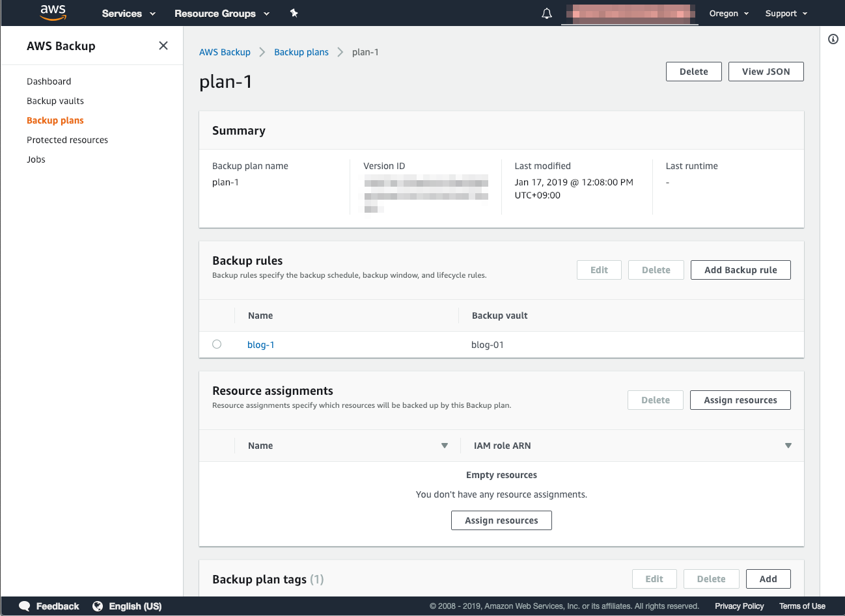Open the Name column filter dropdown
The width and height of the screenshot is (845, 616).
coord(445,446)
